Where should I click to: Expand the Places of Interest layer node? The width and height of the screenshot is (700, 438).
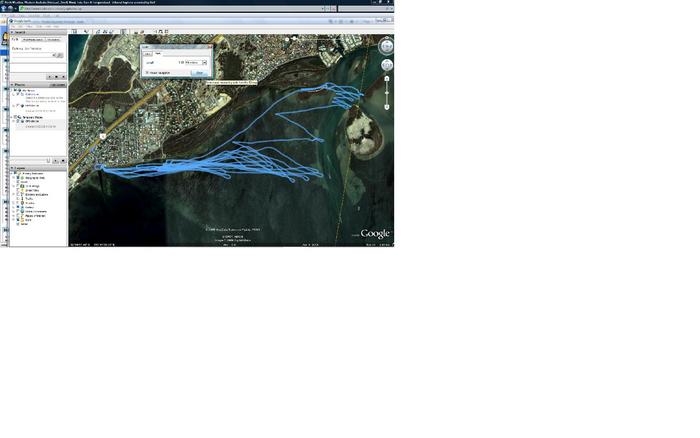13,216
